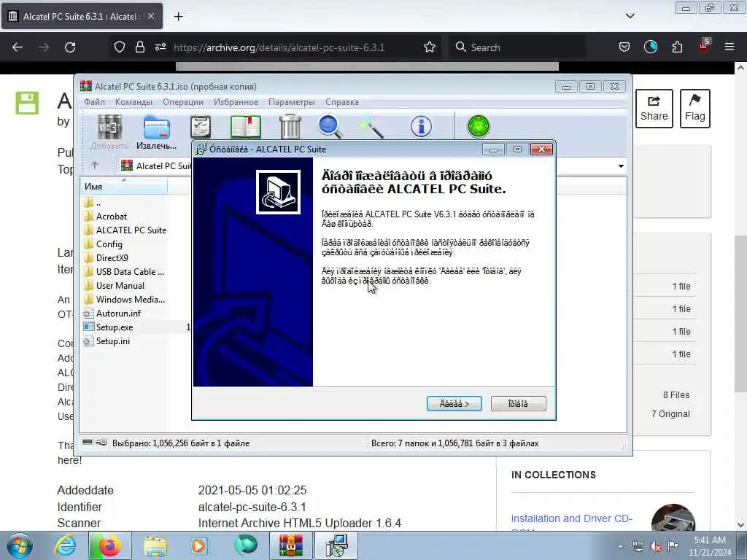747x560 pixels.
Task: Click the WinRAR Test clipboard icon
Action: tap(200, 127)
